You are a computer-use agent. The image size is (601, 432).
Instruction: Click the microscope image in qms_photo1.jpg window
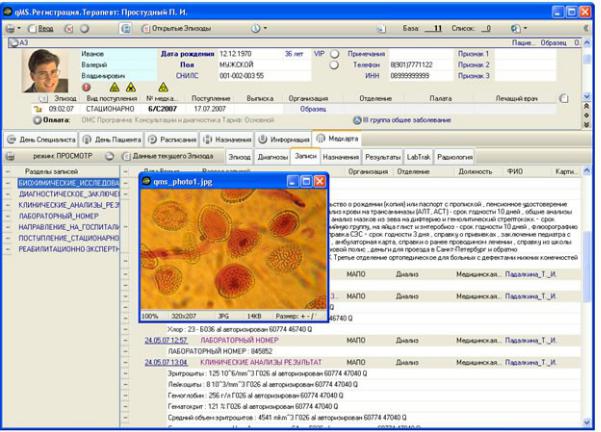(233, 249)
